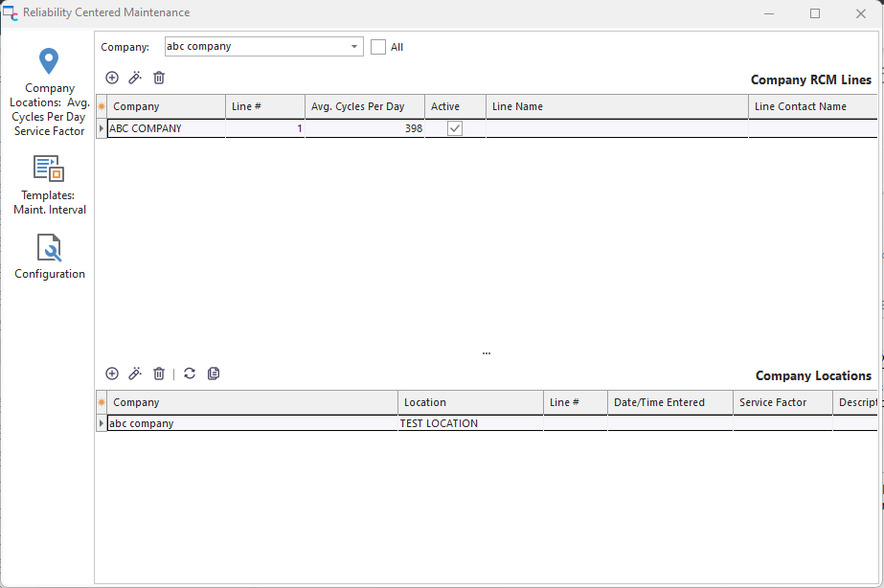Add a new Company Locations record
This screenshot has width=884, height=588.
[x=112, y=373]
